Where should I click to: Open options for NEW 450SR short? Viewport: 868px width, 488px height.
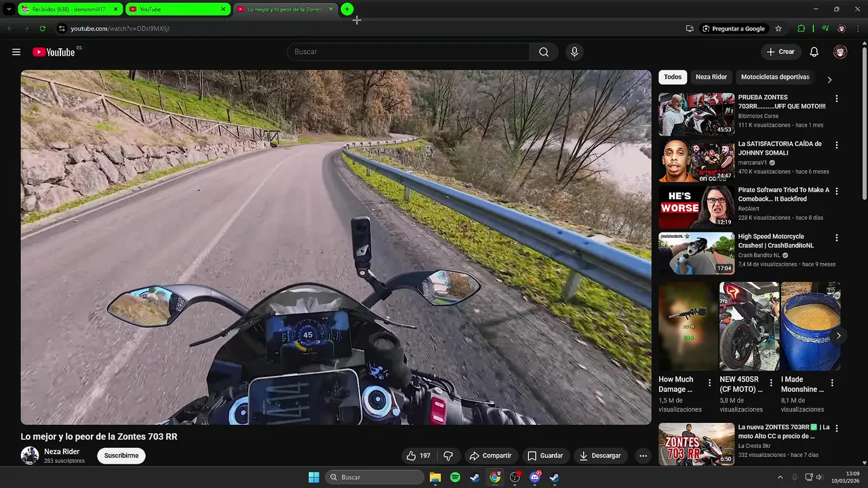coord(771,383)
